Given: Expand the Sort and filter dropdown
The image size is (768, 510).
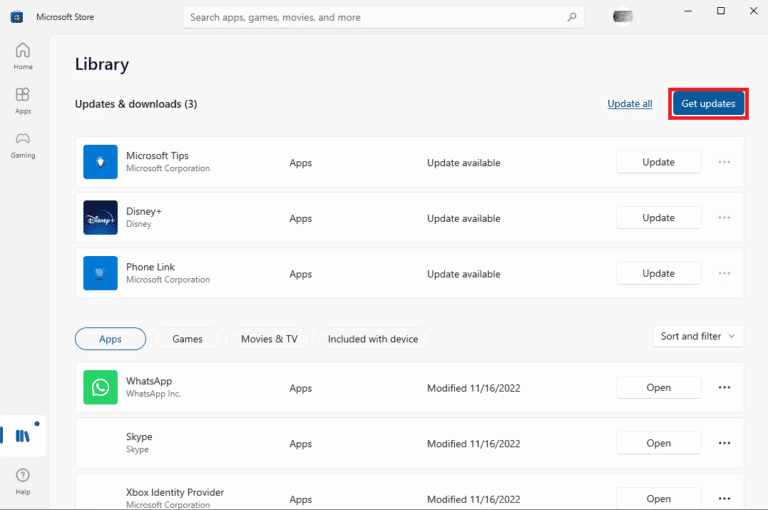Looking at the screenshot, I should point(698,336).
